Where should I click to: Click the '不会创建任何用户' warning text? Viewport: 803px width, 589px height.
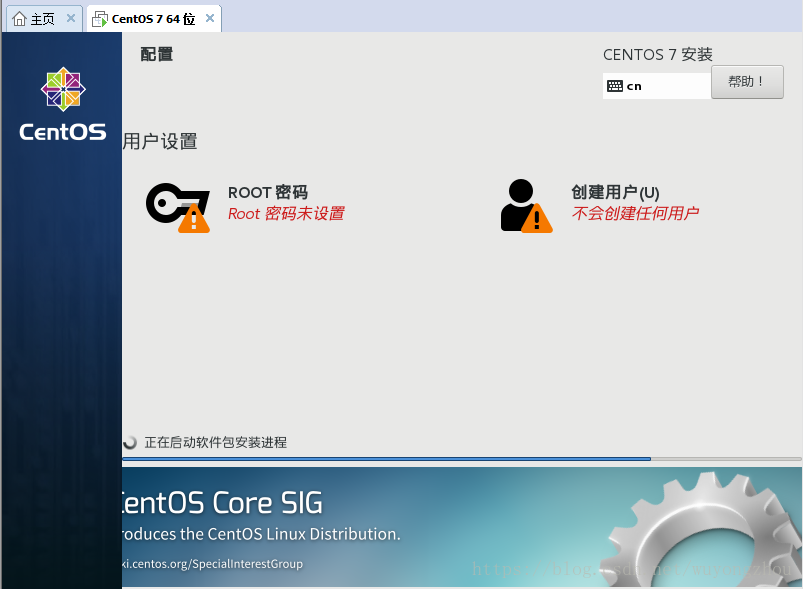(x=635, y=213)
